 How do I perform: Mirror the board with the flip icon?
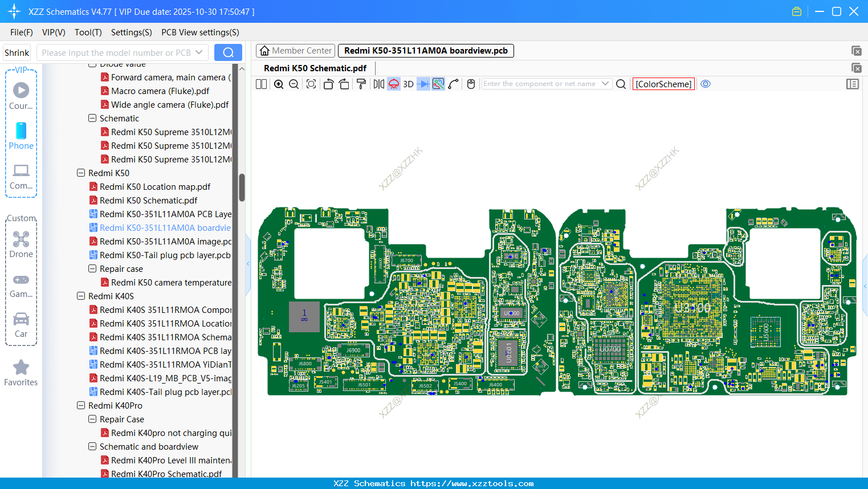379,84
